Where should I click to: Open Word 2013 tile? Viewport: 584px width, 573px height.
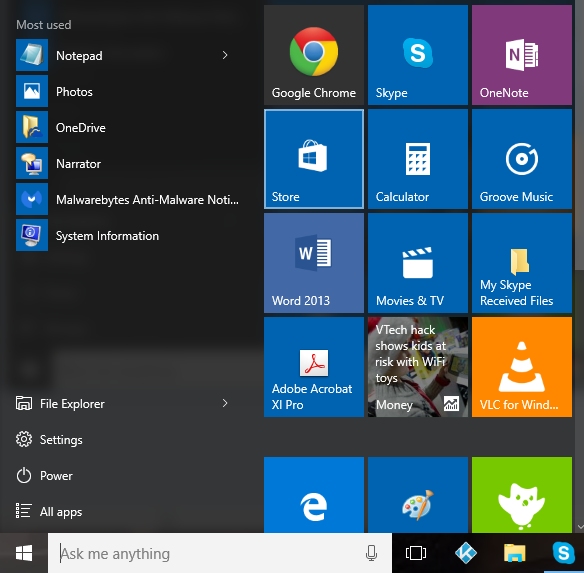[x=314, y=263]
